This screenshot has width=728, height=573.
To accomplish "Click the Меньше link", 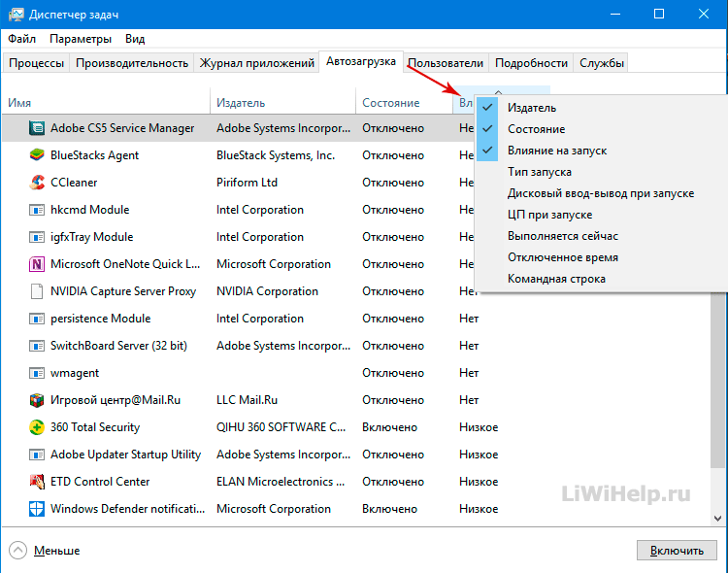I will click(56, 551).
